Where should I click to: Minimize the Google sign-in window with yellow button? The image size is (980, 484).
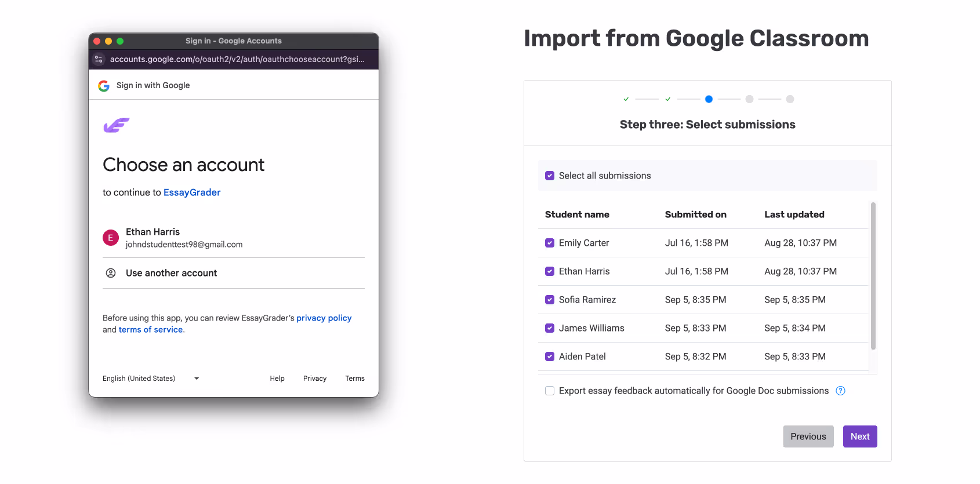pos(108,41)
